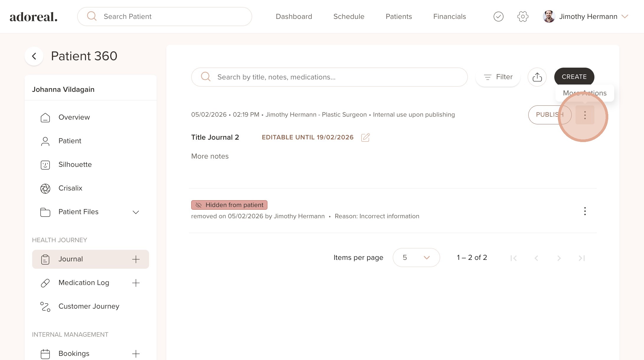Click the checkmark tasks icon in header
The height and width of the screenshot is (360, 644).
coord(498,17)
